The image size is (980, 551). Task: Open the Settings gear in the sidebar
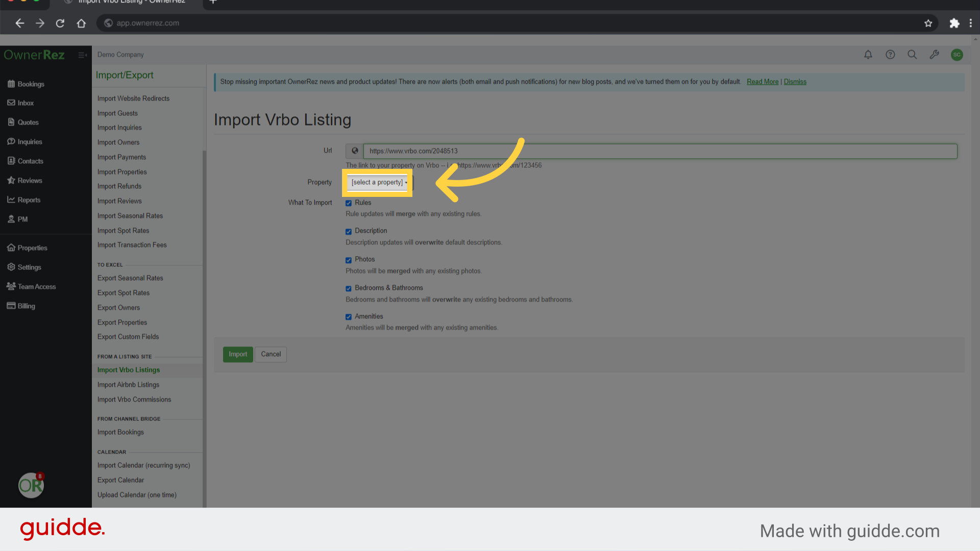tap(11, 267)
